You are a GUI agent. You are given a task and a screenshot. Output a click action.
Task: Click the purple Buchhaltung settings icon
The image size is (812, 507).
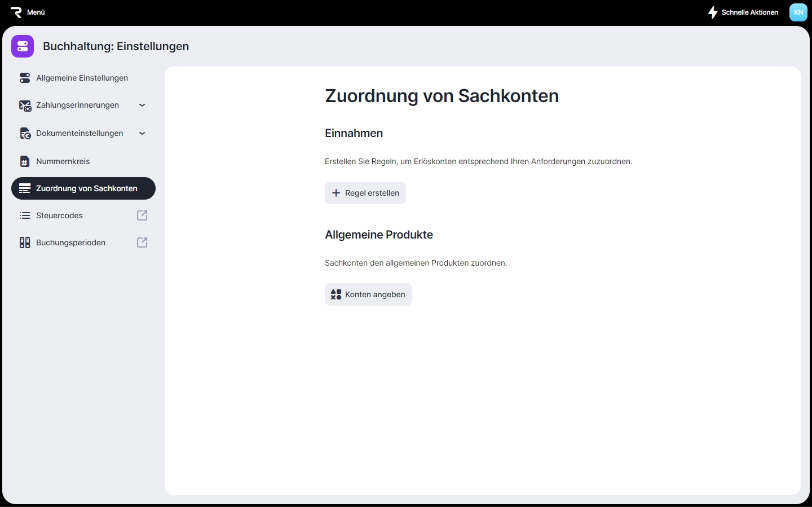click(23, 46)
